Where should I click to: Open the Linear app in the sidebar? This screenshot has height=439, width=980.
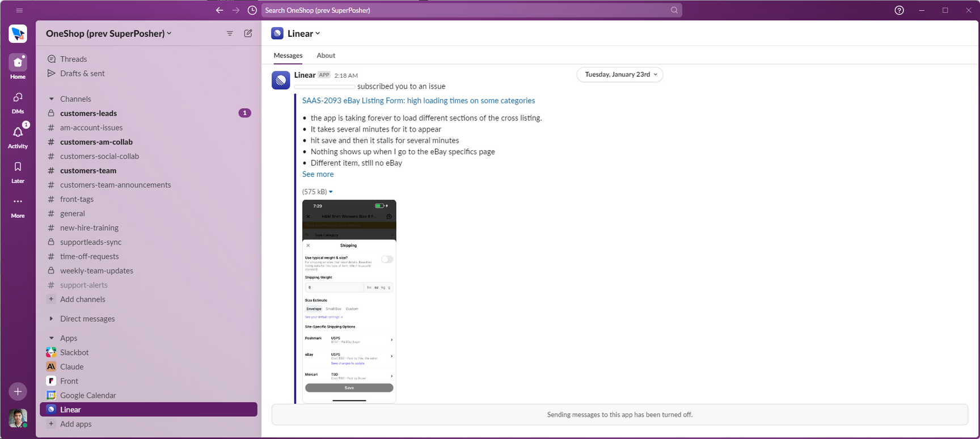[x=149, y=410]
